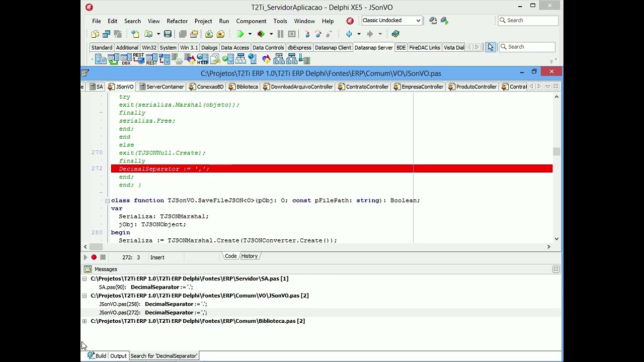The image size is (644, 362).
Task: Close the Messages panel
Action: coord(555,269)
